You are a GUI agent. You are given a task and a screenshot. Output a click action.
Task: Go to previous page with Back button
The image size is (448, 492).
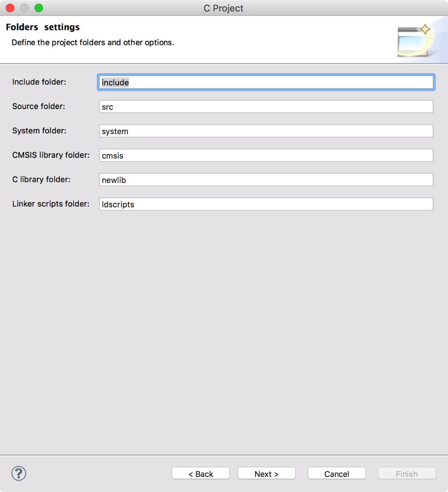(201, 474)
